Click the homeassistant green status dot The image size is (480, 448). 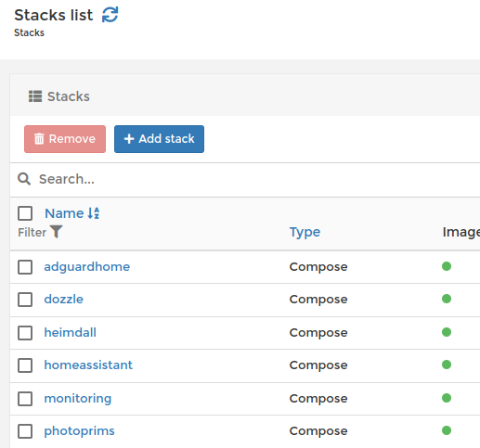pos(447,365)
